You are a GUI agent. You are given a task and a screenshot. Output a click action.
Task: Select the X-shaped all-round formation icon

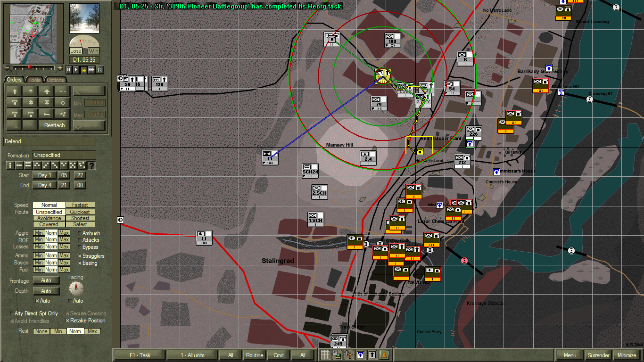click(x=73, y=165)
